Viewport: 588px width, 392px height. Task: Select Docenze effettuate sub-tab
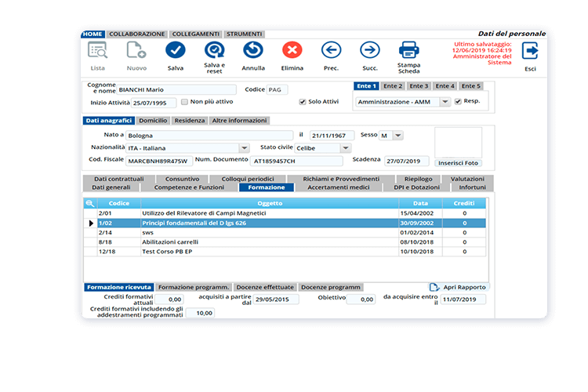pos(265,288)
